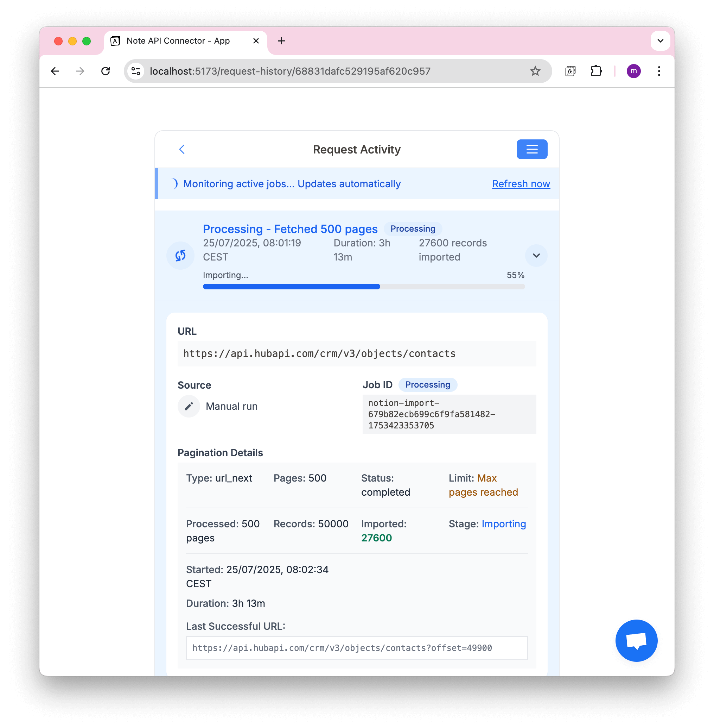The width and height of the screenshot is (714, 728).
Task: Click the purple profile avatar
Action: pyautogui.click(x=634, y=71)
